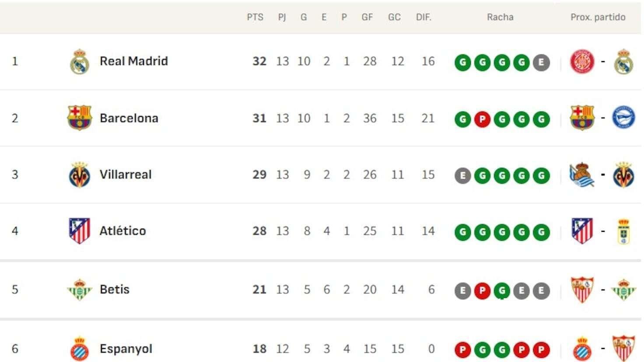Click the Villarreal club crest in row three

[x=80, y=175]
